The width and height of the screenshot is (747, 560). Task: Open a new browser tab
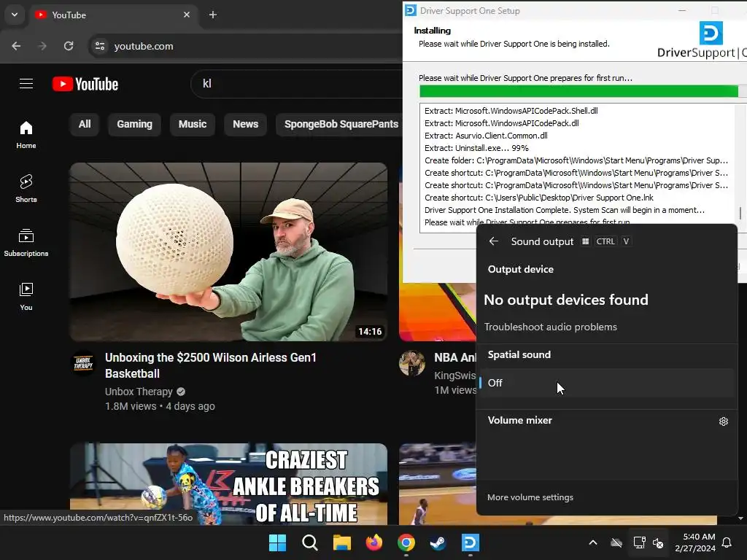tap(213, 15)
